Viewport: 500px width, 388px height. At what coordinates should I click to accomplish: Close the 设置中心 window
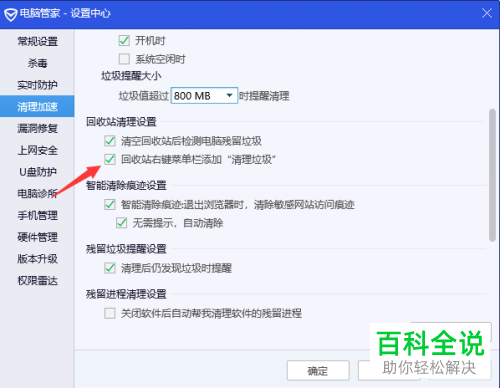tap(487, 13)
